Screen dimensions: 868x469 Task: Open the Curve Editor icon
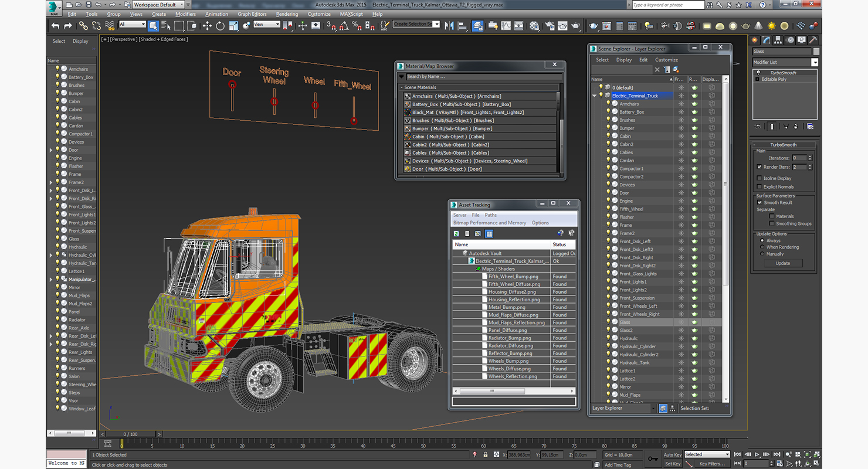(x=506, y=26)
